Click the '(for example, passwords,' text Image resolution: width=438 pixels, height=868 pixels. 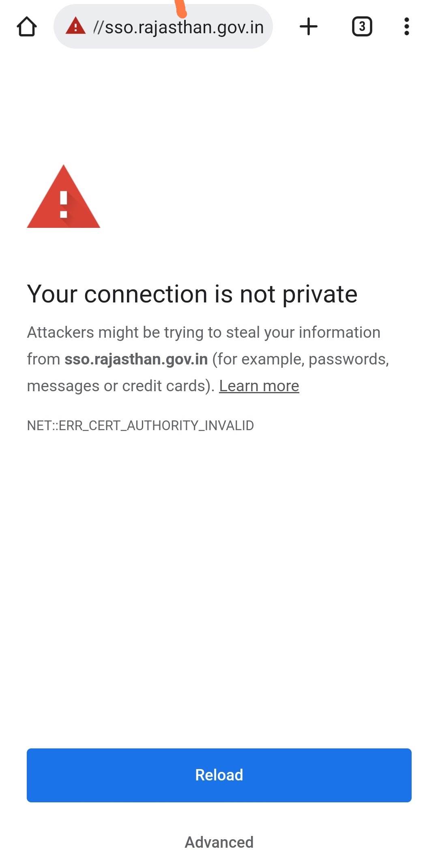coord(301,360)
